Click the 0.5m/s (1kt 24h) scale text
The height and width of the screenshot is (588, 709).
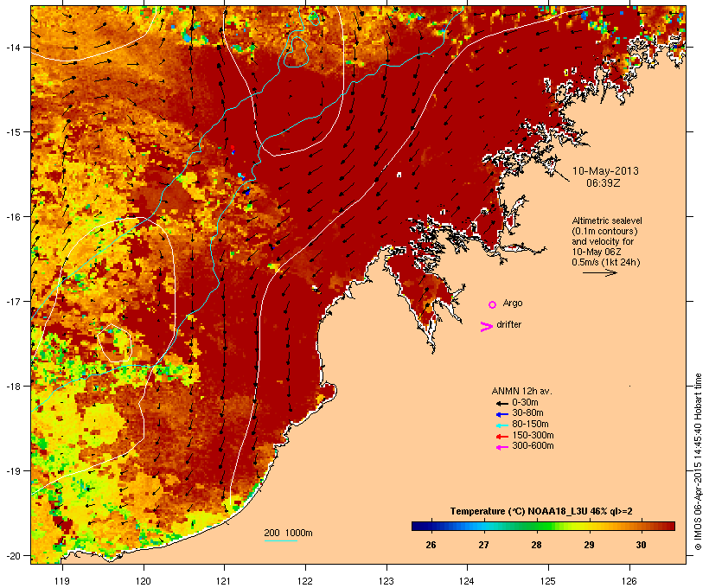click(x=606, y=262)
